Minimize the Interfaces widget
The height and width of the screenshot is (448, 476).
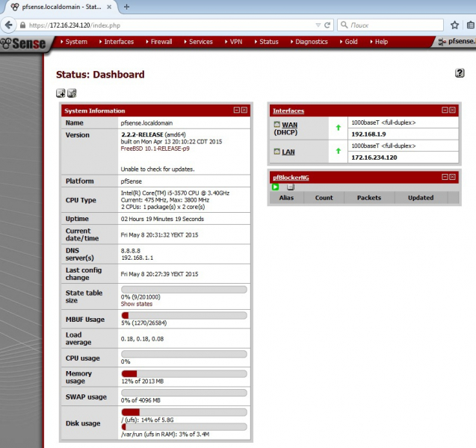pos(445,111)
